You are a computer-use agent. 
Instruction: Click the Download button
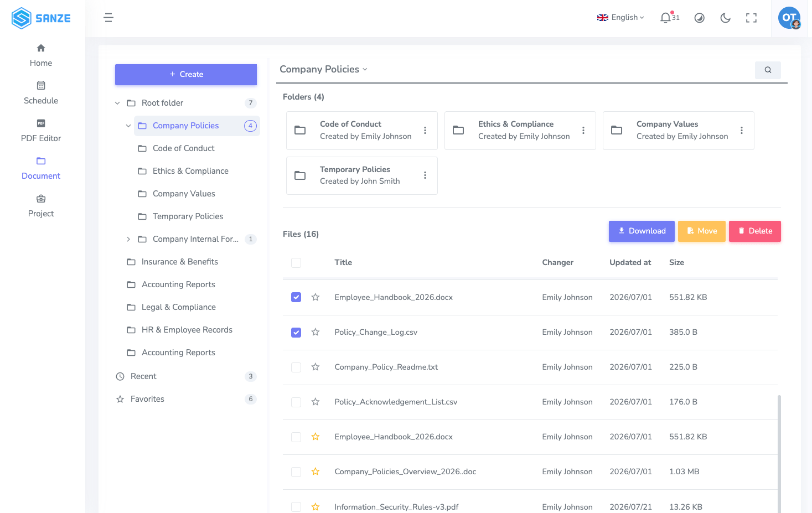click(642, 231)
